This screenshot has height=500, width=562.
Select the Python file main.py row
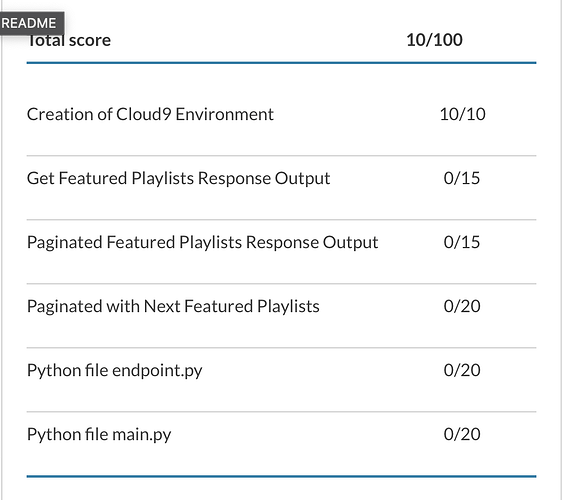[x=281, y=434]
